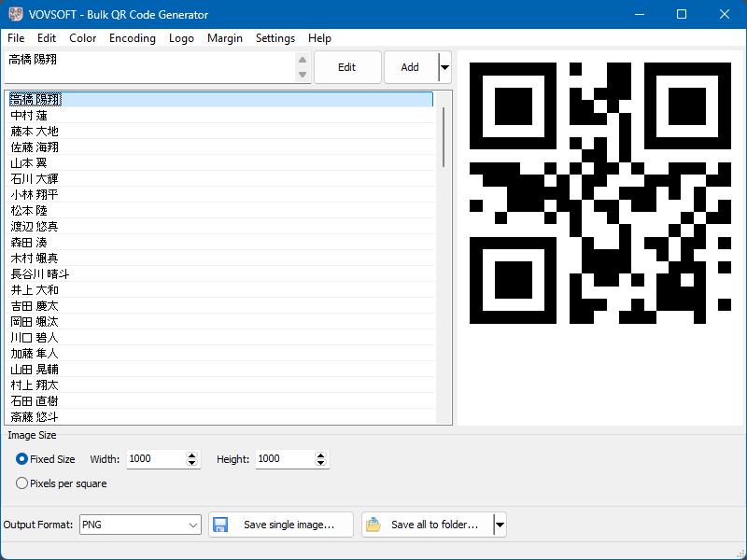Screen dimensions: 747x560
Task: Open the Color menu
Action: coord(82,38)
